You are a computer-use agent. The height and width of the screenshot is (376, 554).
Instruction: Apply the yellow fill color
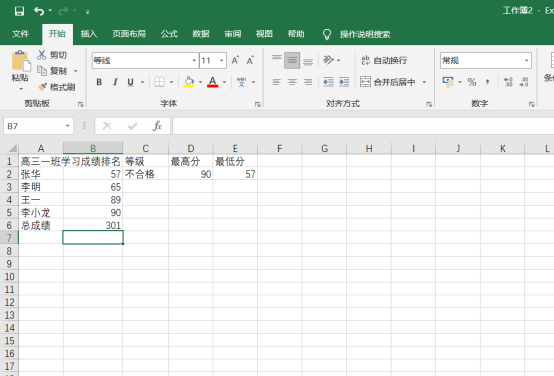(x=189, y=82)
